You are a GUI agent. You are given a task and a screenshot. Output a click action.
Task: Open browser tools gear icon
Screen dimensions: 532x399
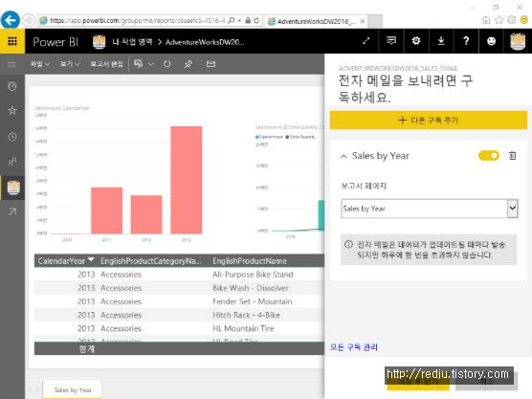[511, 20]
